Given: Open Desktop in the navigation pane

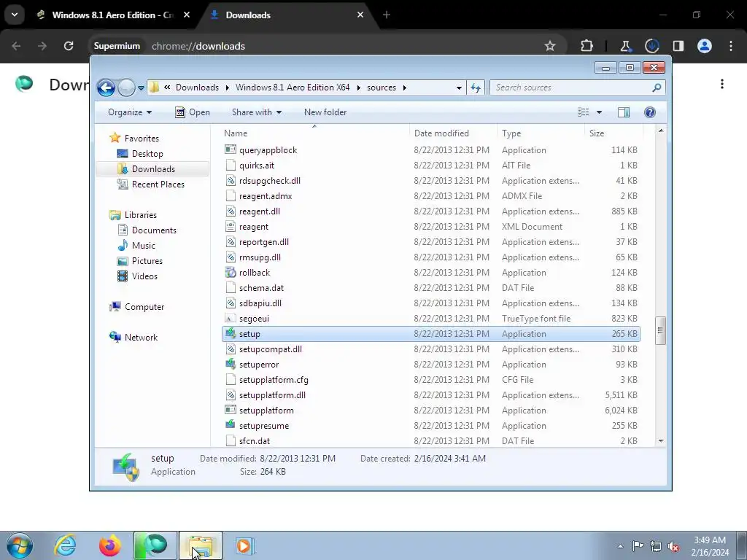Looking at the screenshot, I should pyautogui.click(x=147, y=154).
